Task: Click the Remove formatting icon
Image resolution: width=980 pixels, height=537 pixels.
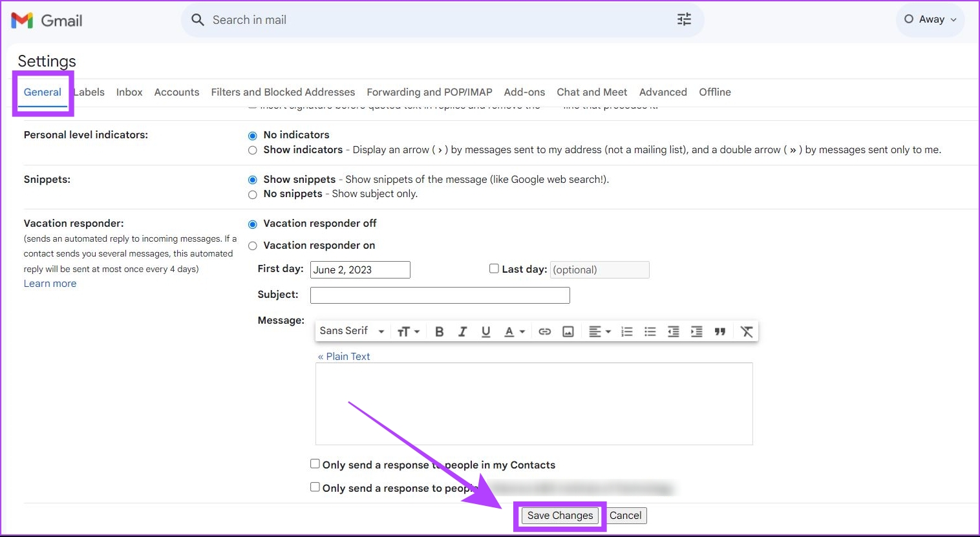Action: click(747, 331)
